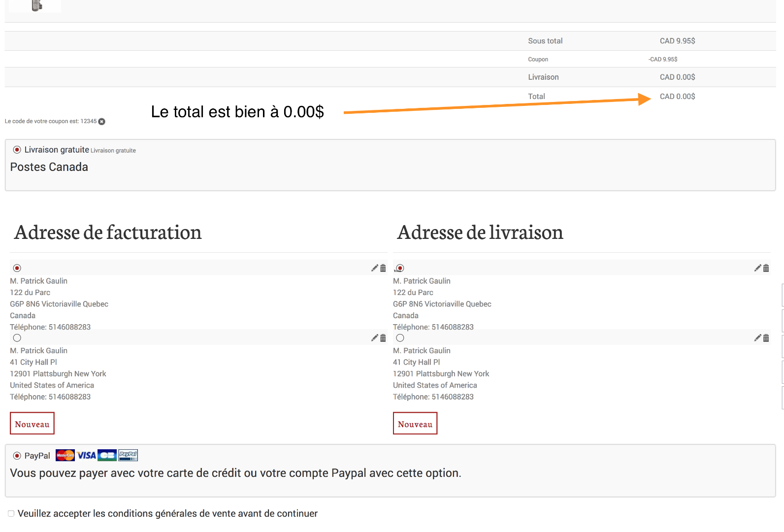Select the Livraison gratuite shipping option
Viewport: 784px width, 532px height.
(17, 150)
